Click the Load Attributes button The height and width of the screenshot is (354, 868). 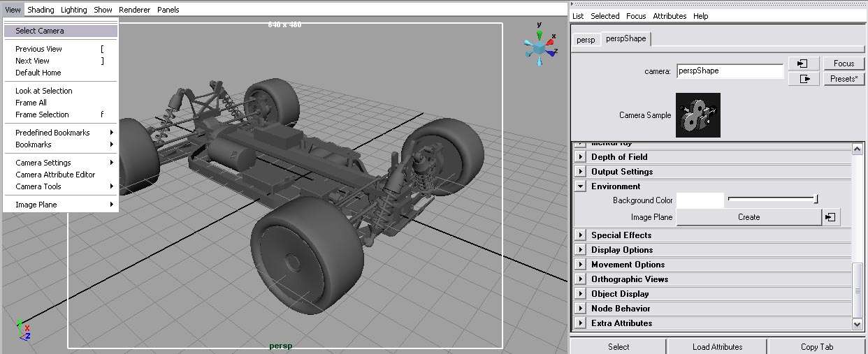coord(718,346)
